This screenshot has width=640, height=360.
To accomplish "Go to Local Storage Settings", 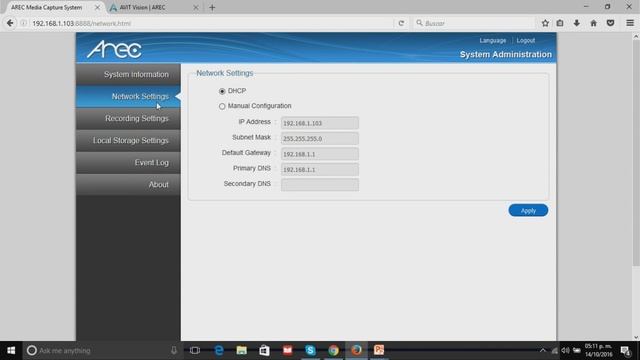I will click(128, 140).
